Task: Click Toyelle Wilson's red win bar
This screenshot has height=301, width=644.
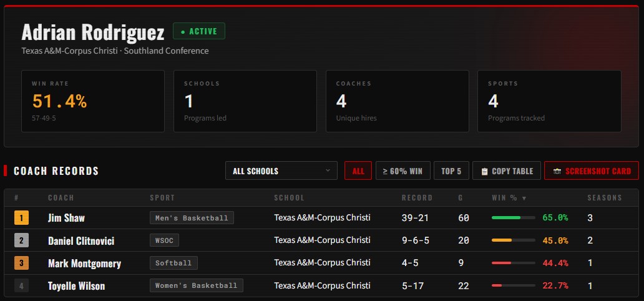Action: (x=513, y=285)
